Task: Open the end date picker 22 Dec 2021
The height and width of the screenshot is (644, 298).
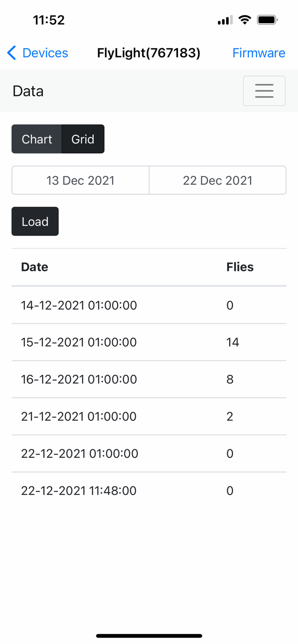Action: pyautogui.click(x=218, y=180)
